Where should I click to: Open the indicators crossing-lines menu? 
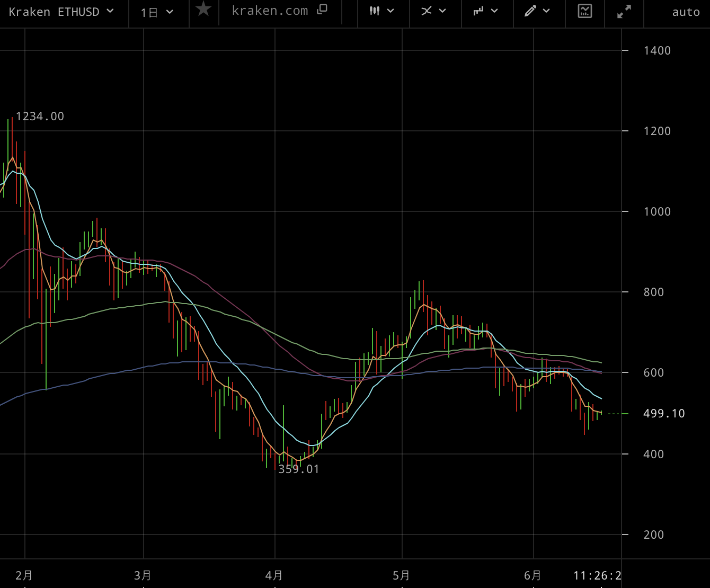click(433, 11)
